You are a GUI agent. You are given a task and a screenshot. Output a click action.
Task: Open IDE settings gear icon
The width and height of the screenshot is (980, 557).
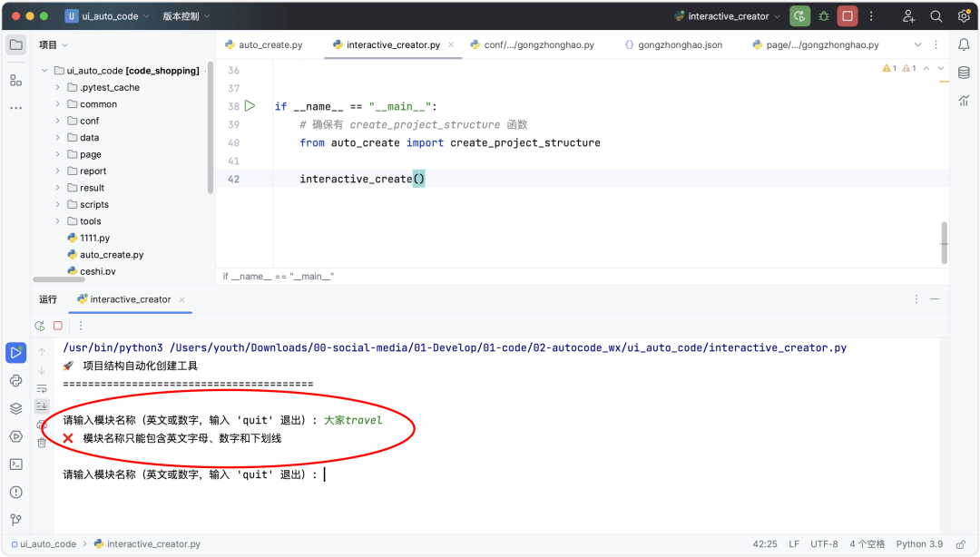(964, 16)
